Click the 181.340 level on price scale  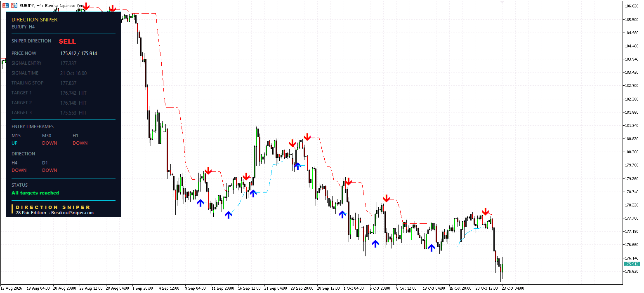(x=632, y=125)
